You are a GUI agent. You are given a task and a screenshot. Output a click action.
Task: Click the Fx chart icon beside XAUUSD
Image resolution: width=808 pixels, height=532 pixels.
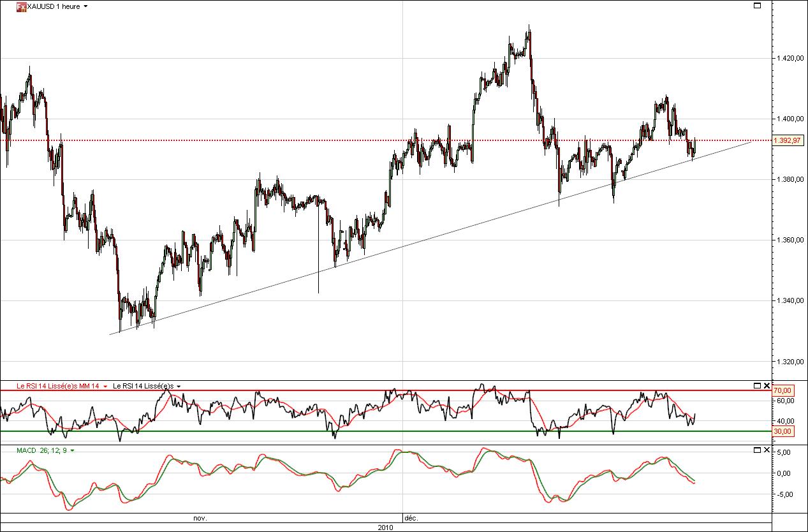point(21,6)
